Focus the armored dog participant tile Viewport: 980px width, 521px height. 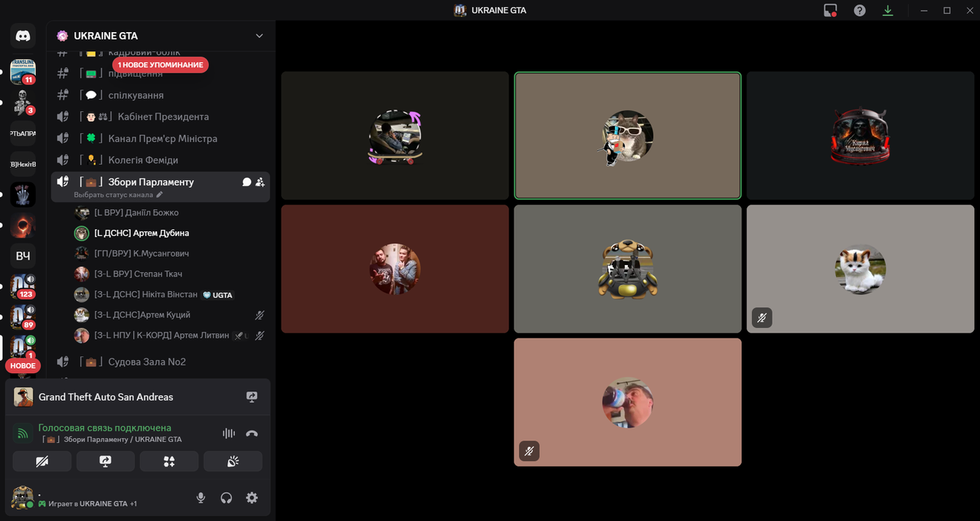point(628,269)
